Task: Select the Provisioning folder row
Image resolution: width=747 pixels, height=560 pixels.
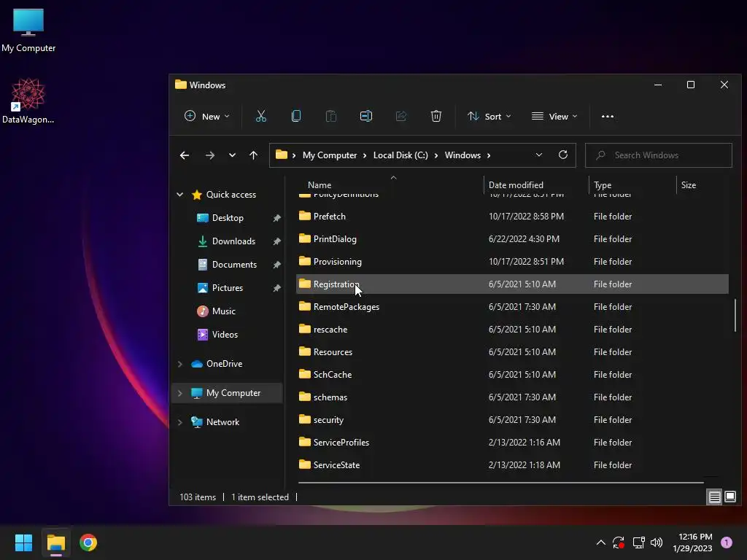Action: click(x=512, y=262)
